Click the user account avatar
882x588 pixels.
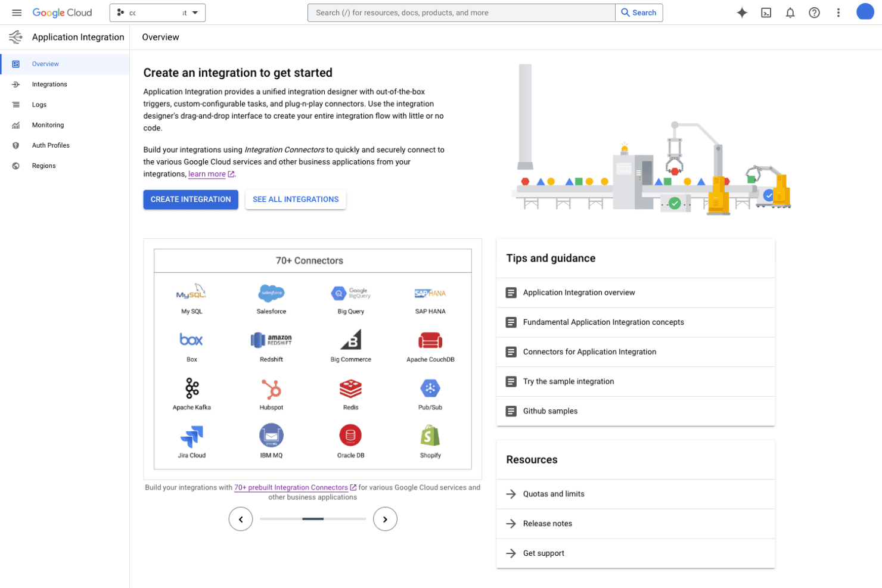click(865, 11)
